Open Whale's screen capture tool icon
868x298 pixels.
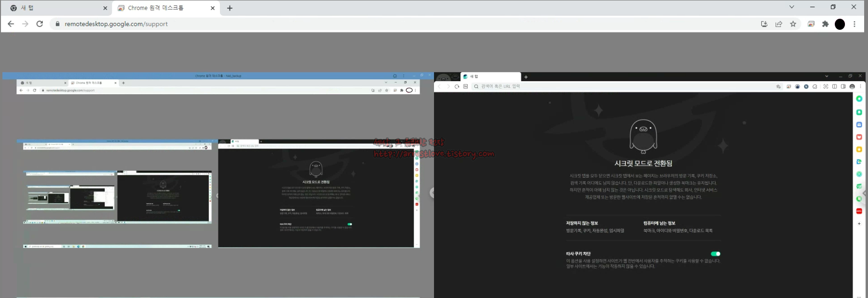[826, 87]
